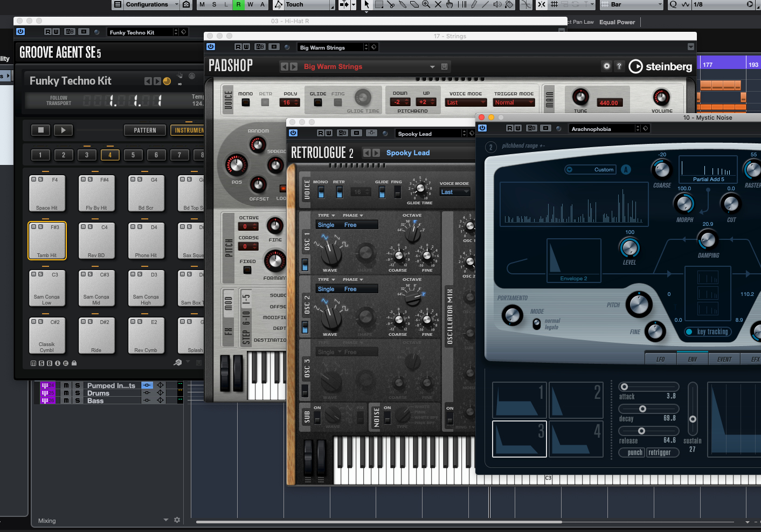Trigger the Rev BD C4 pad
Viewport: 761px width, 532px height.
pyautogui.click(x=96, y=241)
